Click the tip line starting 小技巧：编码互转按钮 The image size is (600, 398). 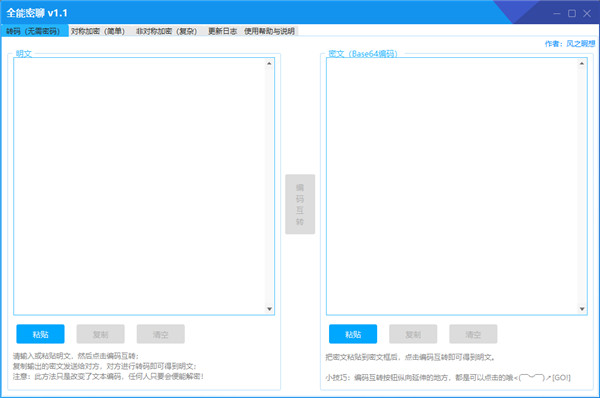[x=448, y=377]
